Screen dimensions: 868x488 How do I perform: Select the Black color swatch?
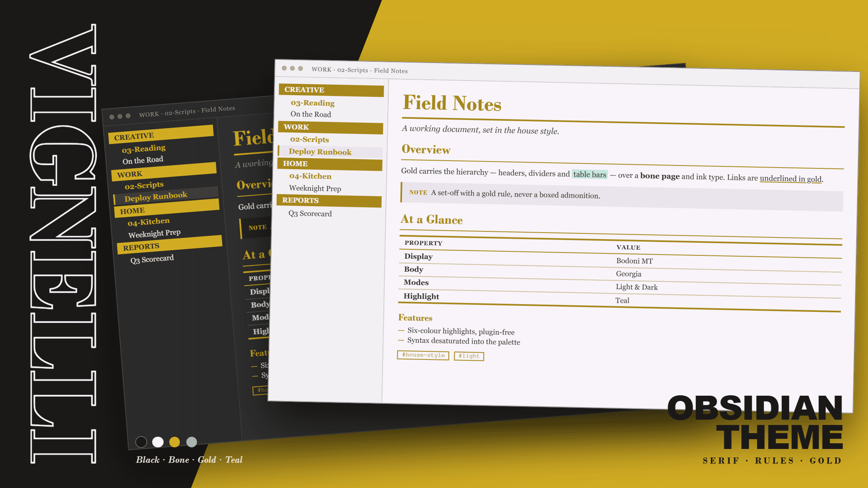pyautogui.click(x=141, y=442)
